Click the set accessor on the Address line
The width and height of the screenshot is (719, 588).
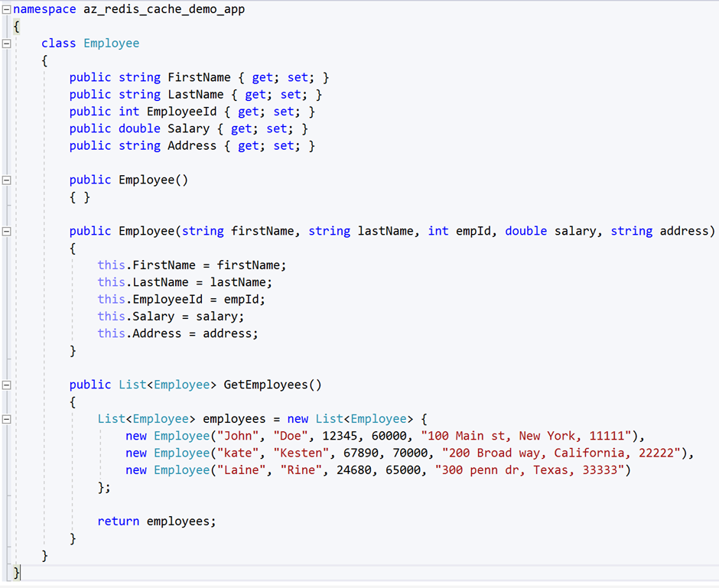tap(284, 146)
